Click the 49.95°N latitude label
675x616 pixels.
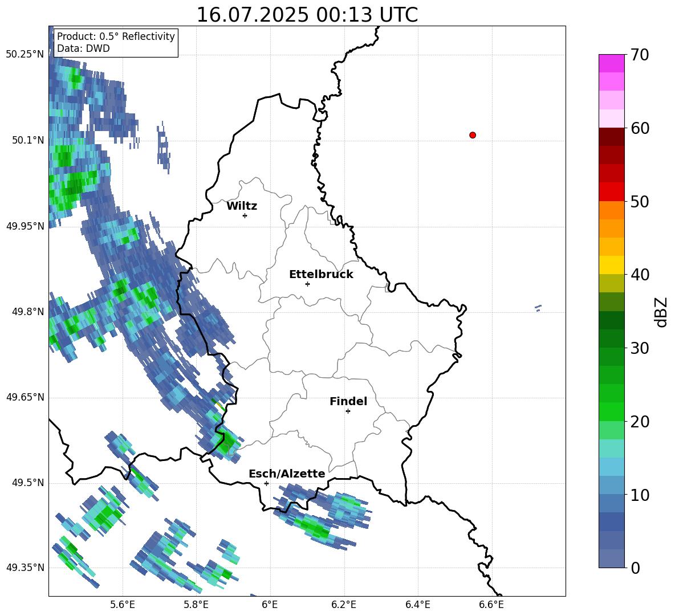tap(25, 226)
